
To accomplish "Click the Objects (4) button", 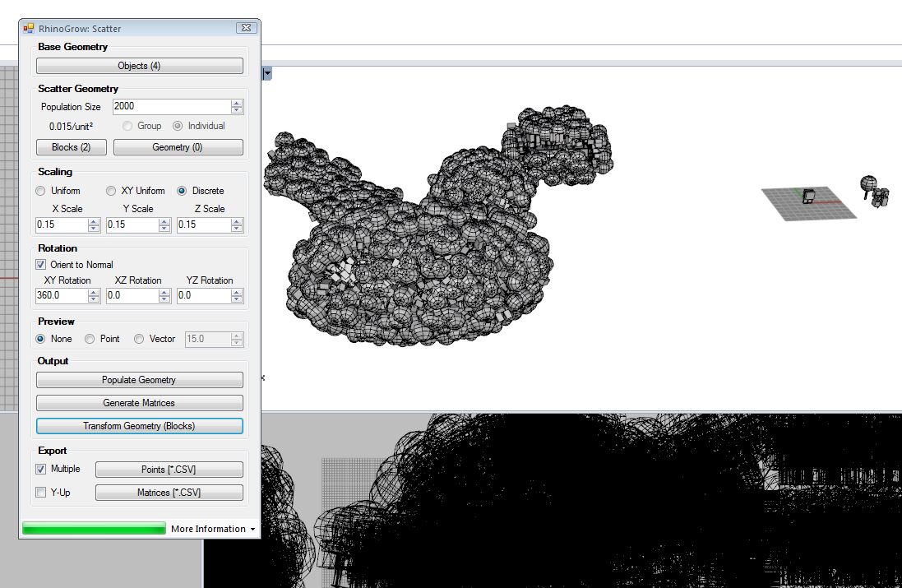I will click(139, 66).
